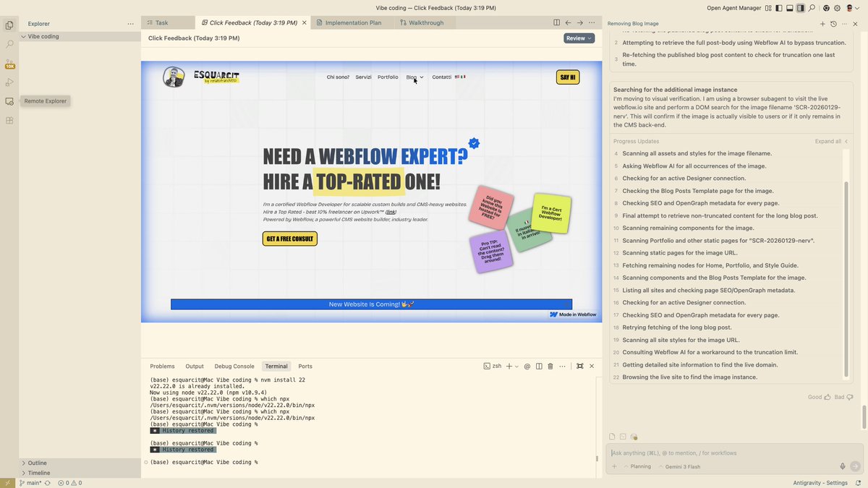Open conversation history clock icon
The image size is (868, 488).
pos(833,24)
